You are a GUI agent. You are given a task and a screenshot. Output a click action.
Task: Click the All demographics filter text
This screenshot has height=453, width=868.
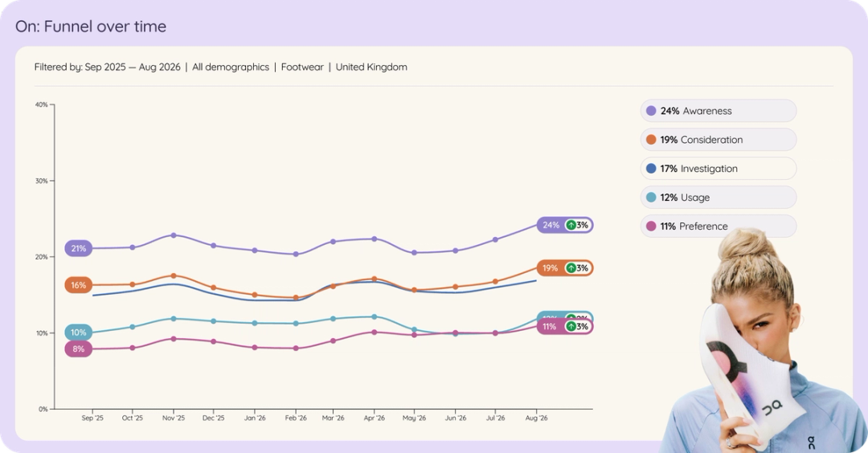pos(231,67)
